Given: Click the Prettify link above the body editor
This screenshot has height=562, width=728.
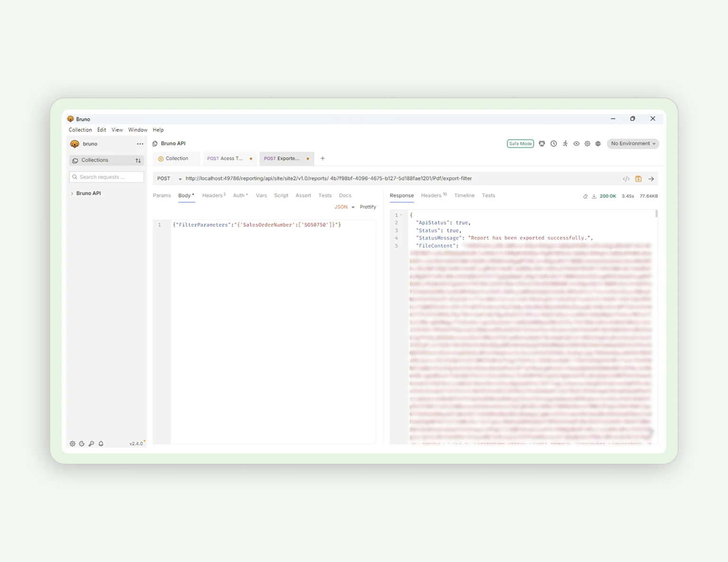Looking at the screenshot, I should (x=368, y=207).
